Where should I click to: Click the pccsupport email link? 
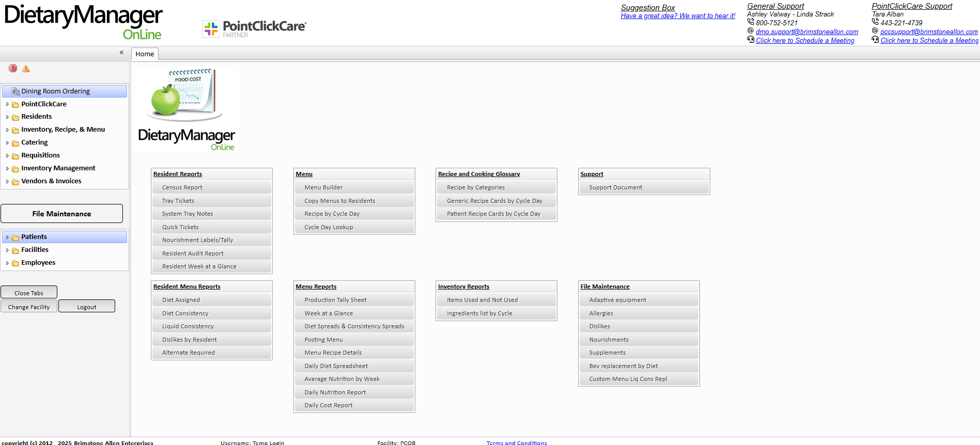929,31
